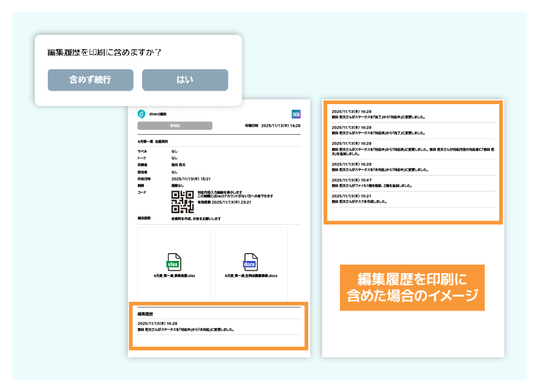Screen dimensions: 539x392
Task: Select the gray 未対応 status badge
Action: point(174,125)
